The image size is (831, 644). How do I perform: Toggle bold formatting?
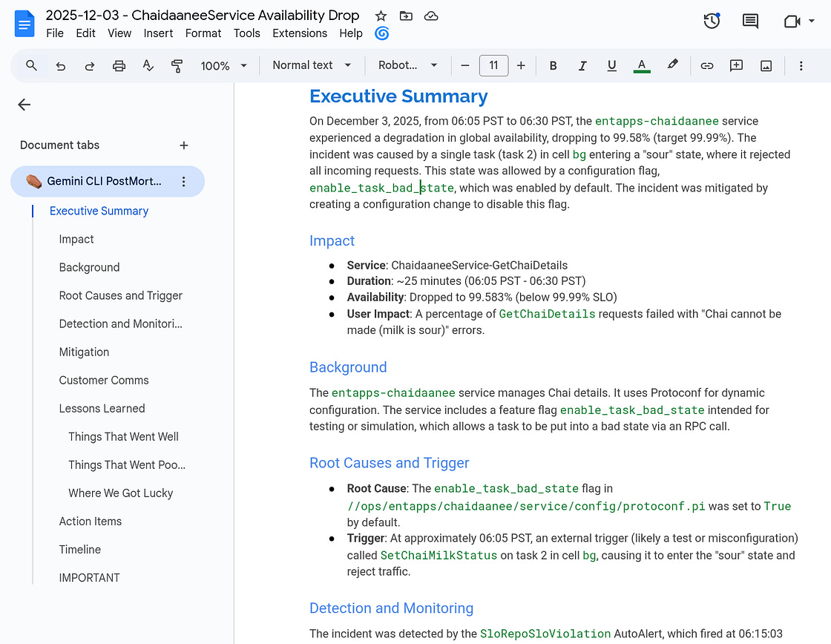[x=553, y=66]
